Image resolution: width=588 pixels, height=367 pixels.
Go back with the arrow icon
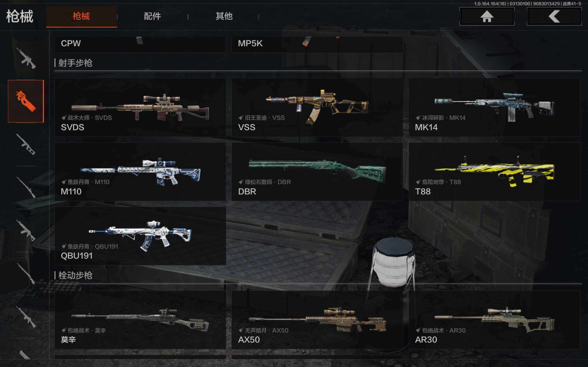pos(554,17)
